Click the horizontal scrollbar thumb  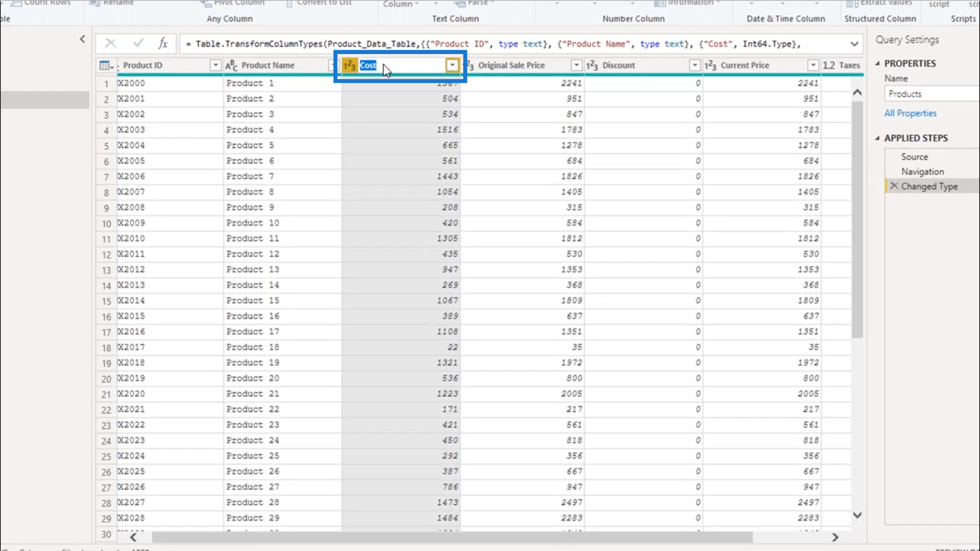pyautogui.click(x=452, y=537)
